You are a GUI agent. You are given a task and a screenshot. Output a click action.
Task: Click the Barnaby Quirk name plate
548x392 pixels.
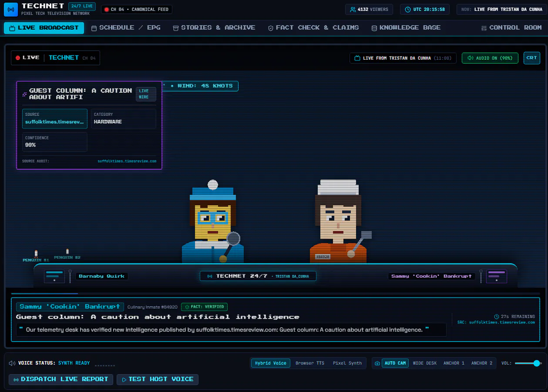pos(102,276)
